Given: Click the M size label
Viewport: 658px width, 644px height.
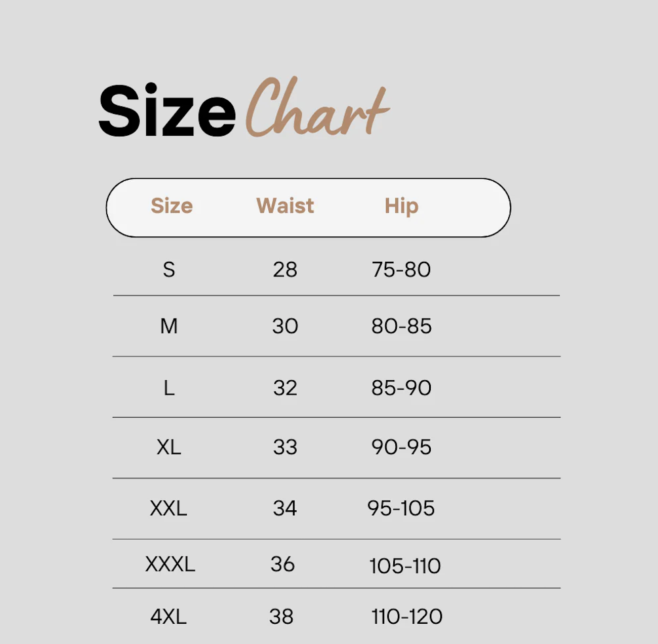Looking at the screenshot, I should pos(169,326).
